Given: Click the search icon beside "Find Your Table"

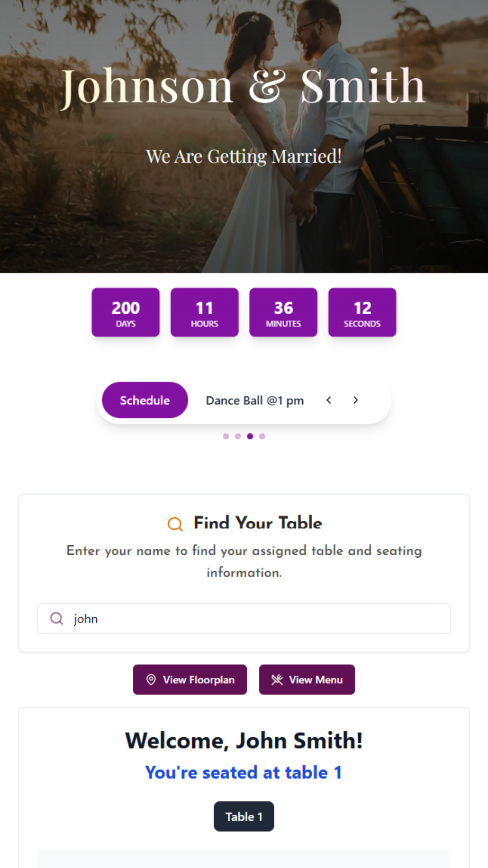Looking at the screenshot, I should (175, 524).
